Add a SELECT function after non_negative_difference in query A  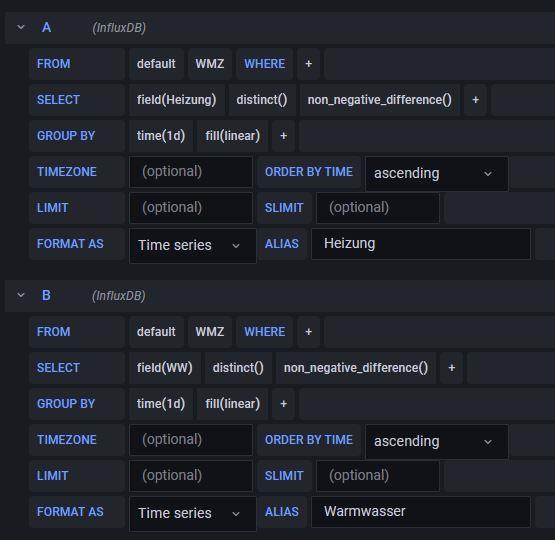[x=475, y=100]
